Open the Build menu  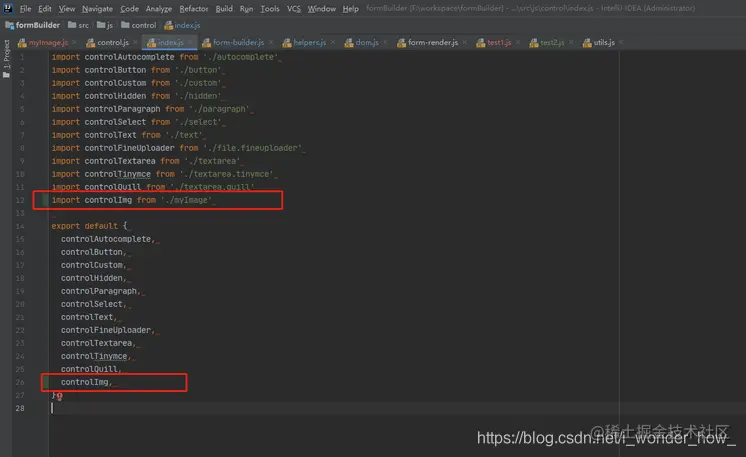click(224, 9)
